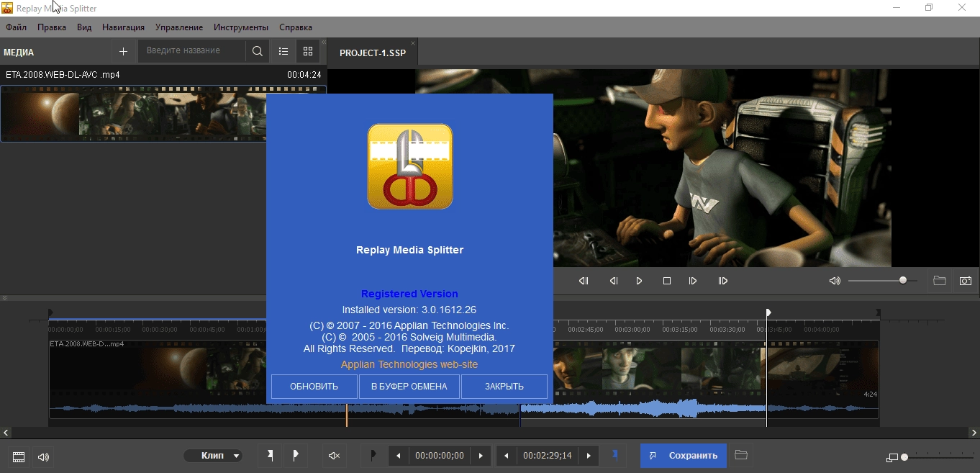This screenshot has width=980, height=473.
Task: Add a right marker with the flag icon
Action: pyautogui.click(x=296, y=456)
